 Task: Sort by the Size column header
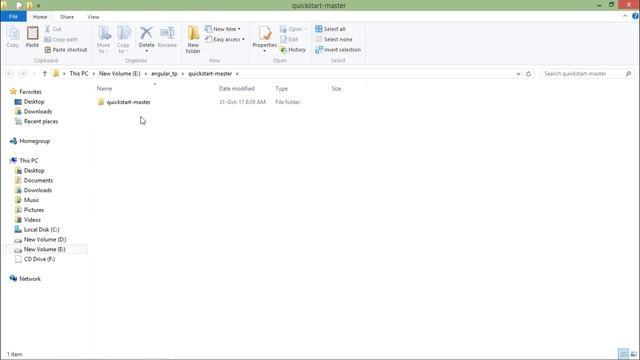pos(336,89)
